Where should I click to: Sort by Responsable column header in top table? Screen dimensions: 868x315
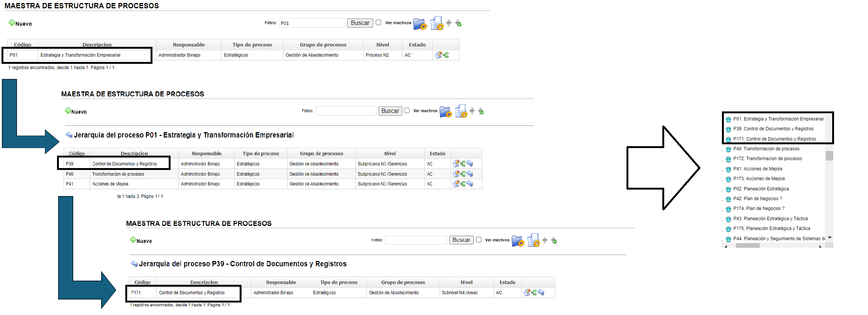[188, 45]
